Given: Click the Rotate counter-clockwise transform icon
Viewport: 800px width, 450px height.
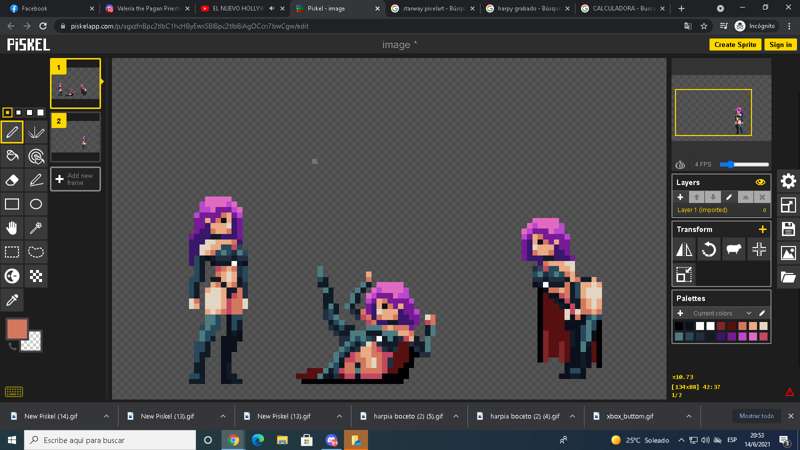Looking at the screenshot, I should coord(709,249).
